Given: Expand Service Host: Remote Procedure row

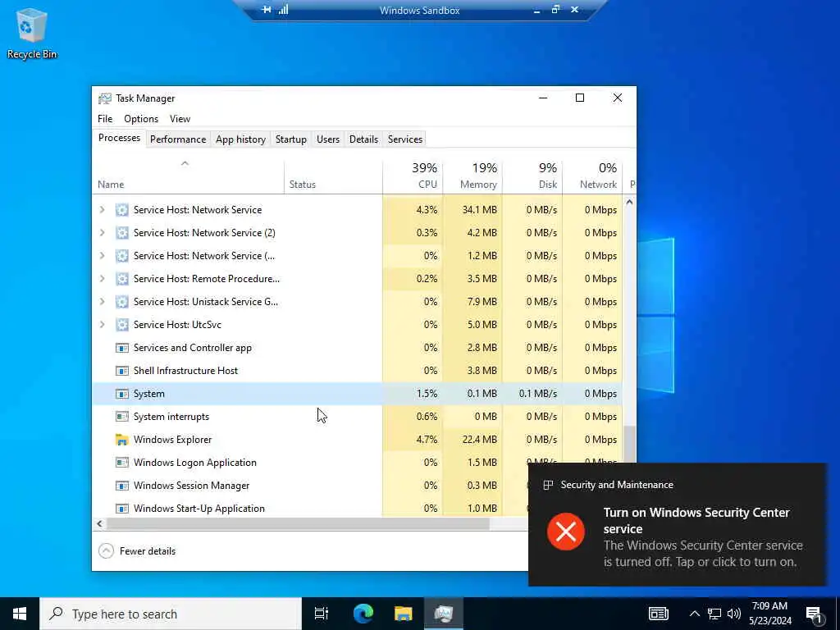Looking at the screenshot, I should pyautogui.click(x=102, y=279).
